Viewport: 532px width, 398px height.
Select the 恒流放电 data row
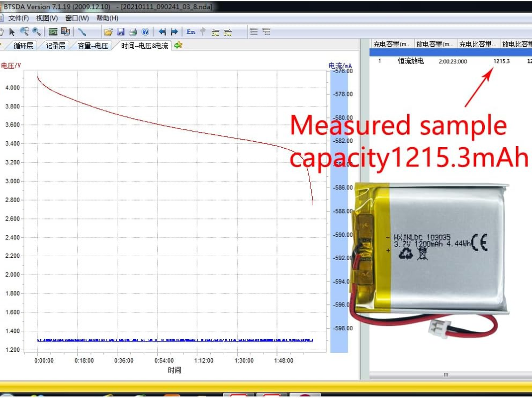coord(411,61)
